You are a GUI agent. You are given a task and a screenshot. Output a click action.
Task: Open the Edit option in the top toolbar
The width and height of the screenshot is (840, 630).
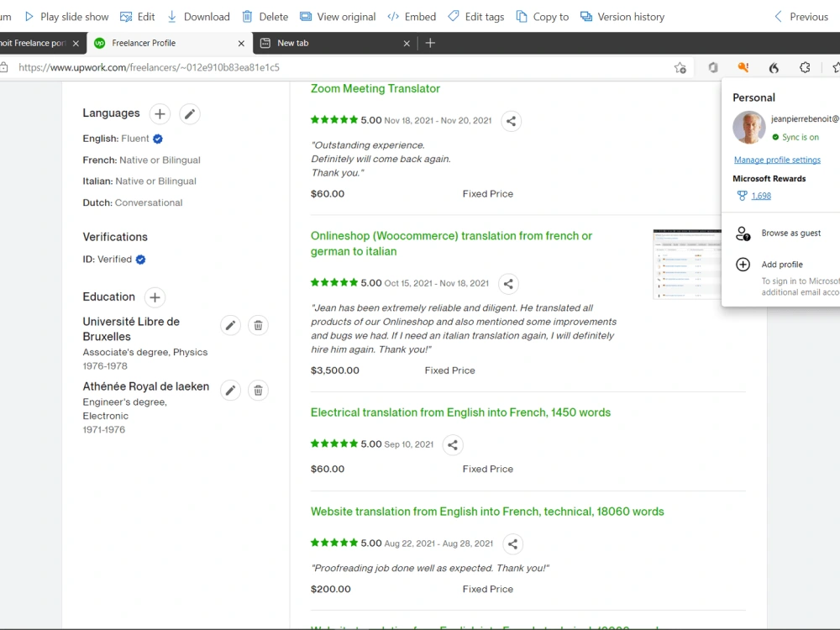(x=138, y=17)
